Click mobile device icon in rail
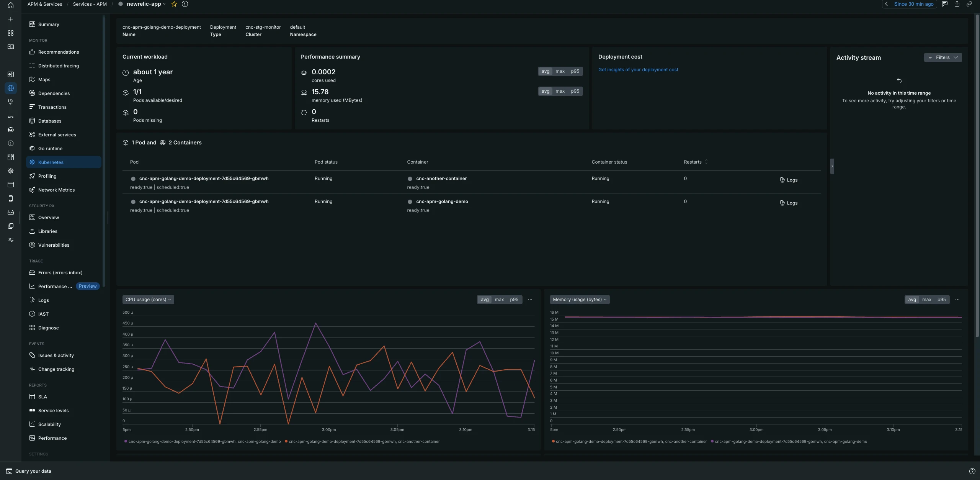 pos(11,198)
